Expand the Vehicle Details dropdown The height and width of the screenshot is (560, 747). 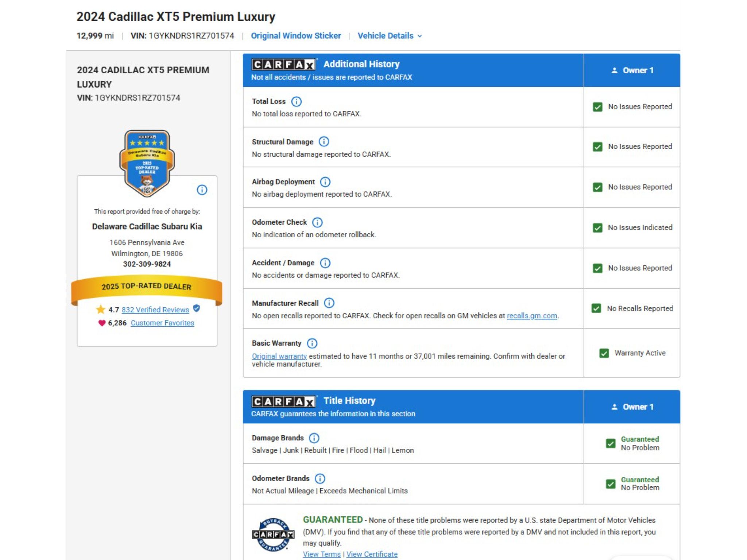click(x=390, y=36)
